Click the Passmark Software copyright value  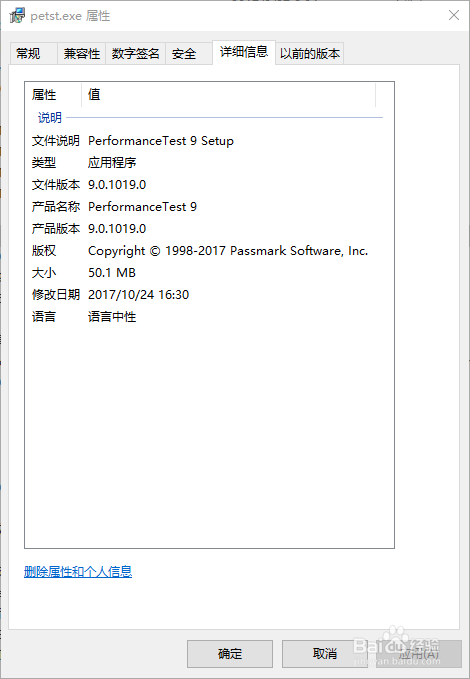coord(228,251)
